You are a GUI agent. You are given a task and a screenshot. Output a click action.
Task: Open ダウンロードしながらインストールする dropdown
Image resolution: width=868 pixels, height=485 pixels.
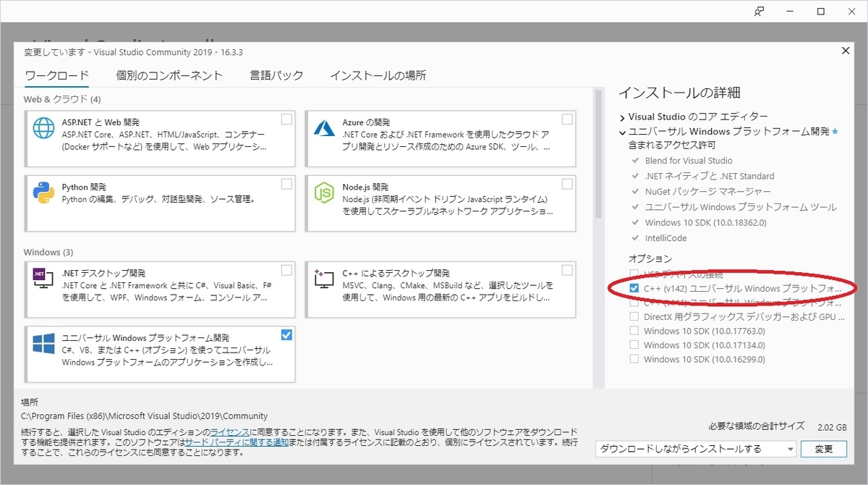point(696,449)
